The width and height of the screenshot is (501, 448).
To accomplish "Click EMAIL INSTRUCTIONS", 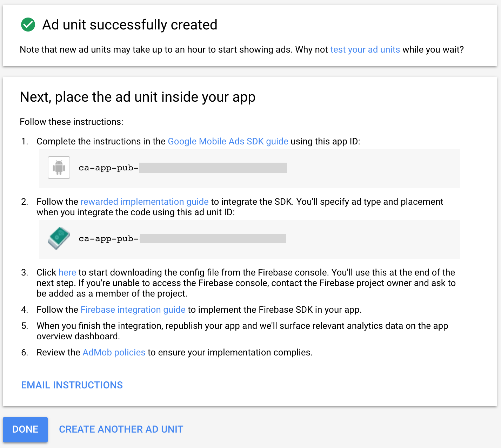I will [x=72, y=385].
